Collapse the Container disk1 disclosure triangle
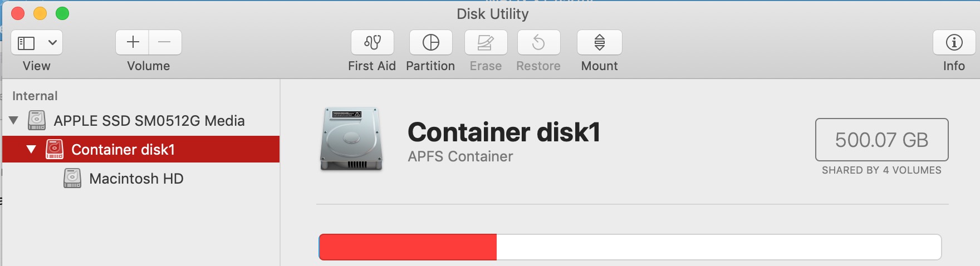Image resolution: width=980 pixels, height=266 pixels. click(31, 149)
